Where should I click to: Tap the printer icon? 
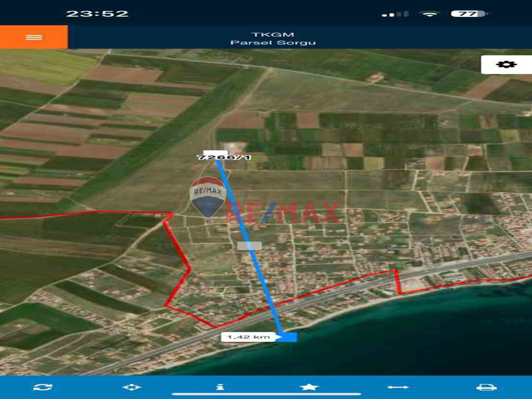(x=486, y=387)
